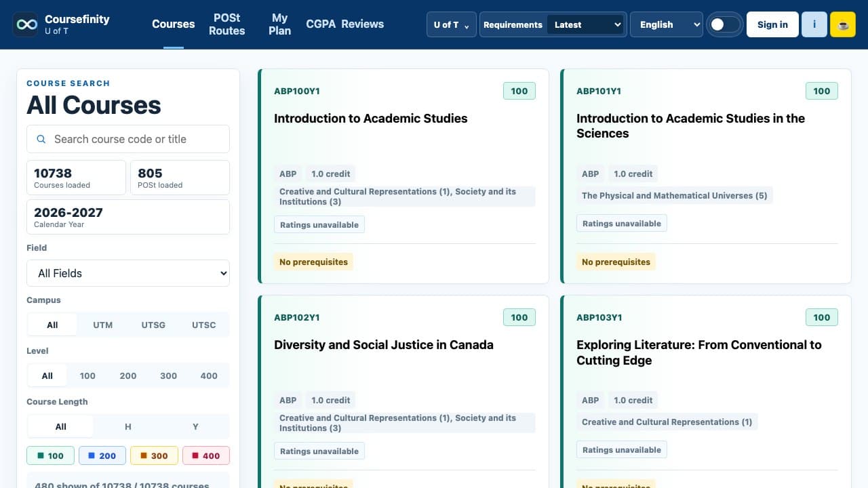Open the My Plan tab
Screen dimensions: 868x488
279,24
